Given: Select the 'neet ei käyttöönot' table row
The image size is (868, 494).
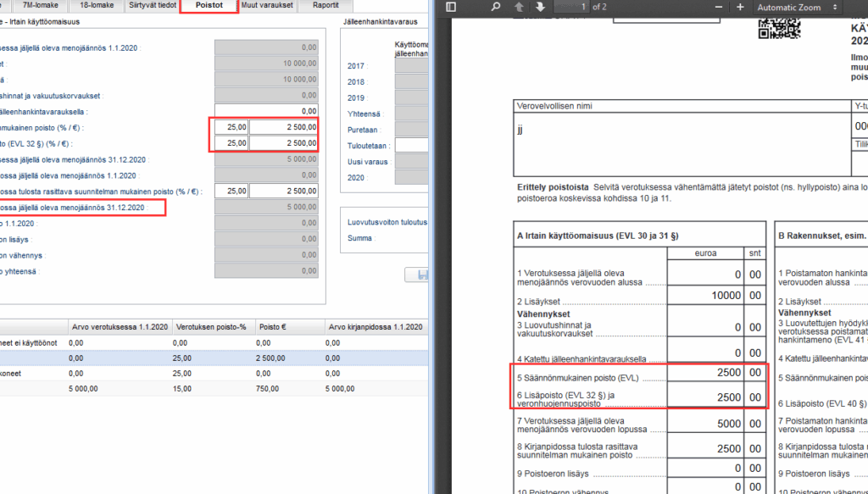Looking at the screenshot, I should (x=214, y=343).
